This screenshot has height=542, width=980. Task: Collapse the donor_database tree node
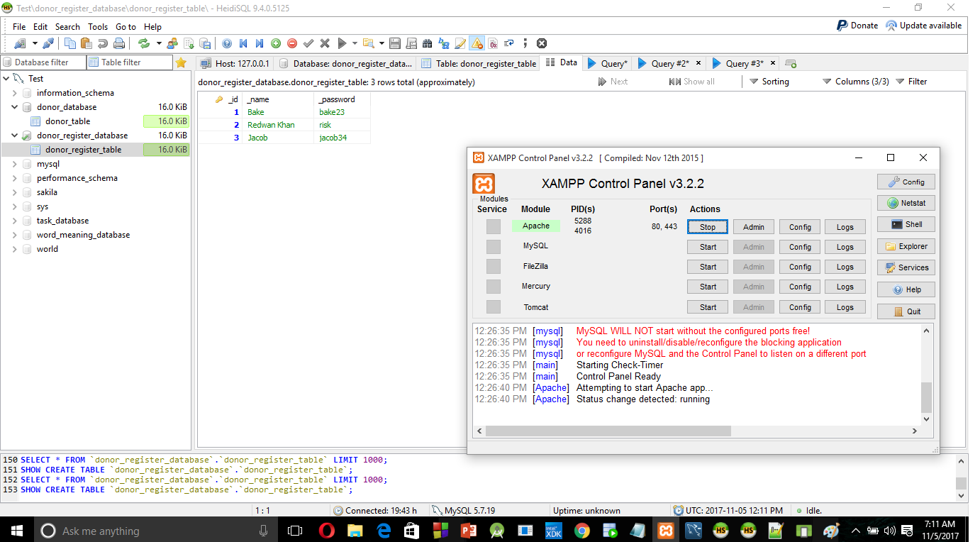(15, 107)
